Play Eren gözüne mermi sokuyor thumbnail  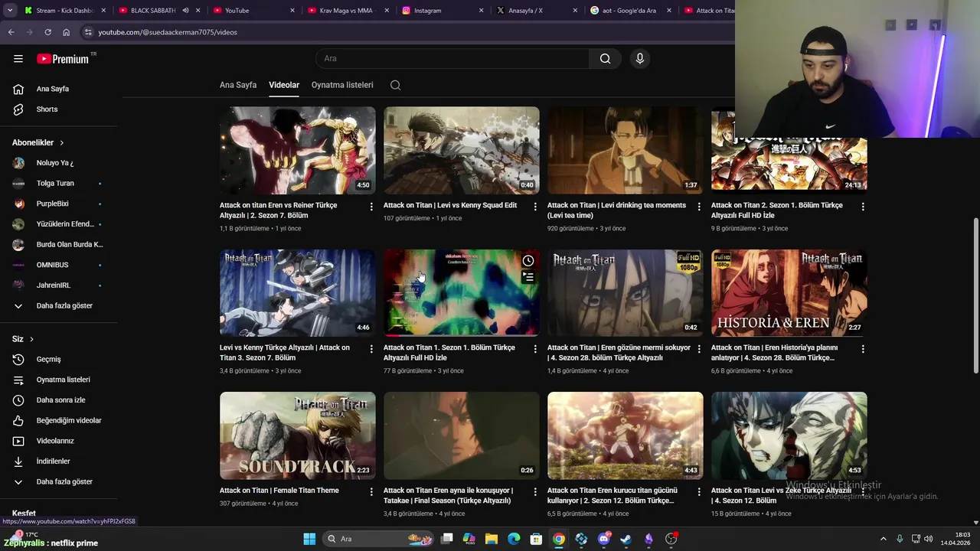626,292
